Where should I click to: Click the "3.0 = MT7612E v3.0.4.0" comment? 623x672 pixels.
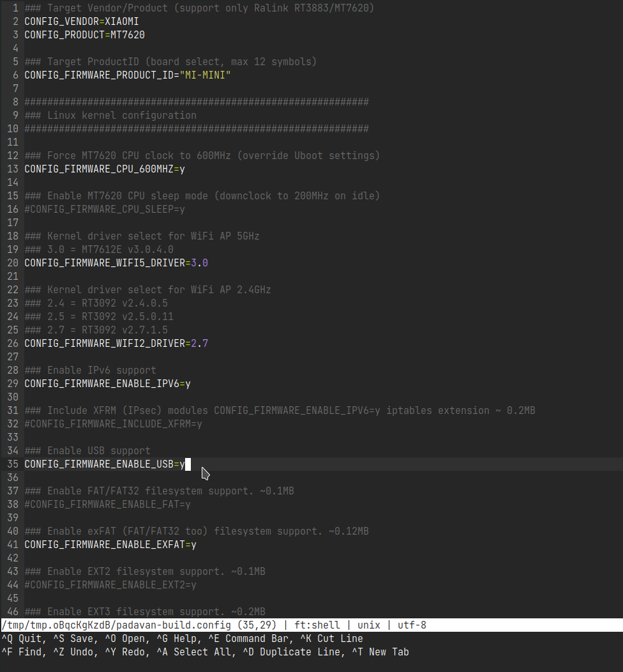[99, 249]
